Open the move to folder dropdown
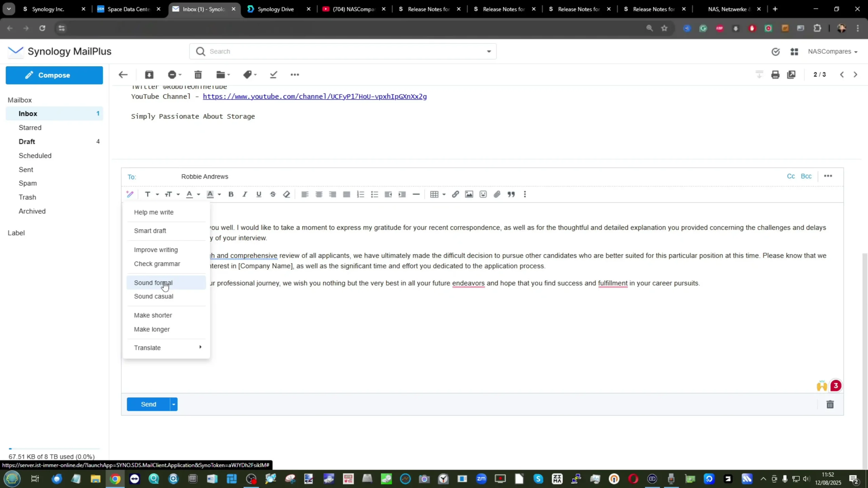The width and height of the screenshot is (868, 488). pyautogui.click(x=223, y=75)
